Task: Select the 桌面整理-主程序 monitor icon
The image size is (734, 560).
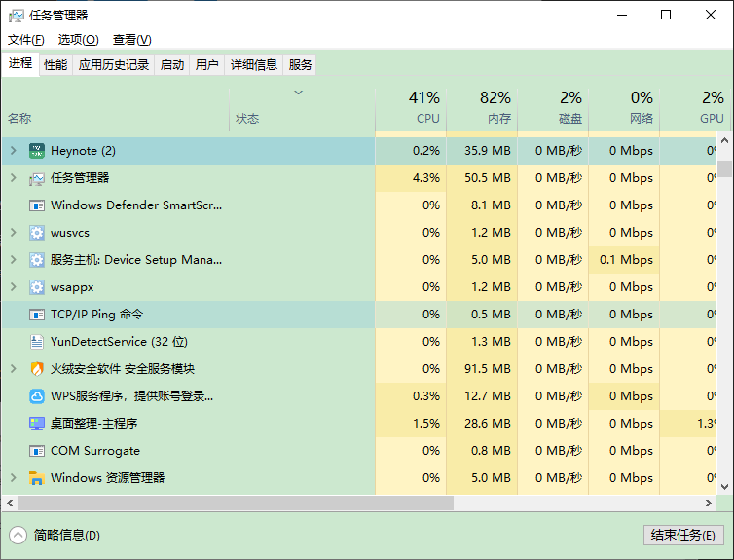Action: pos(37,424)
